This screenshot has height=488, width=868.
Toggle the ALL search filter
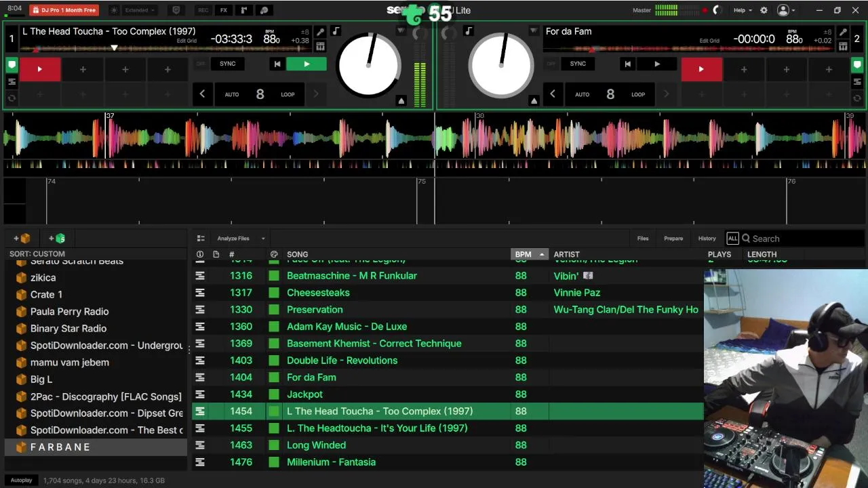pyautogui.click(x=732, y=239)
